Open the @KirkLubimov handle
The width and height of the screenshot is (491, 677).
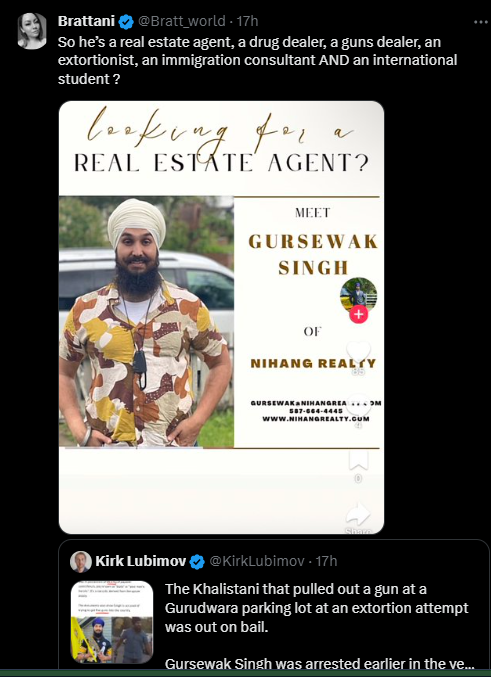pyautogui.click(x=257, y=561)
